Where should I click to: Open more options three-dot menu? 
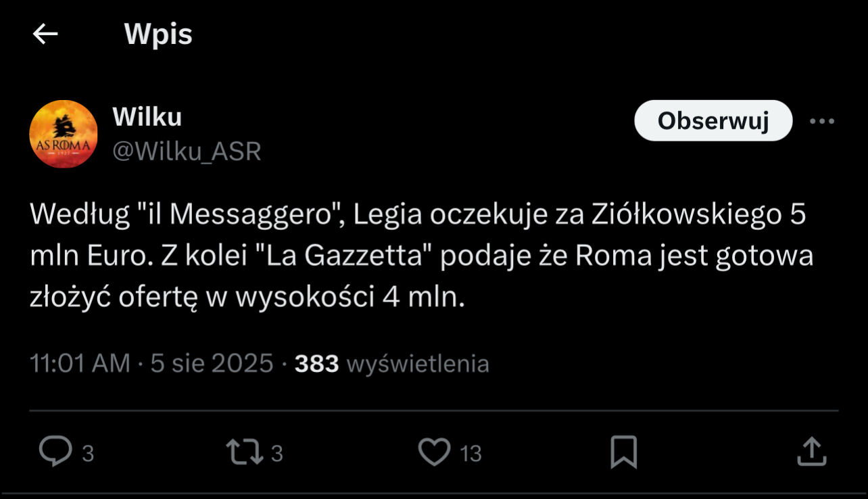(x=821, y=121)
